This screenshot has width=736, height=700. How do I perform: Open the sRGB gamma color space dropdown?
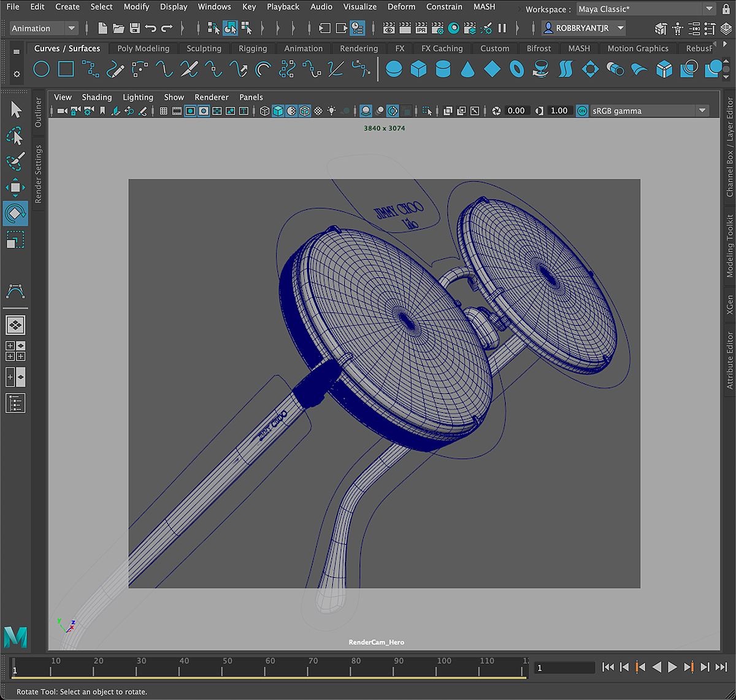coord(702,111)
